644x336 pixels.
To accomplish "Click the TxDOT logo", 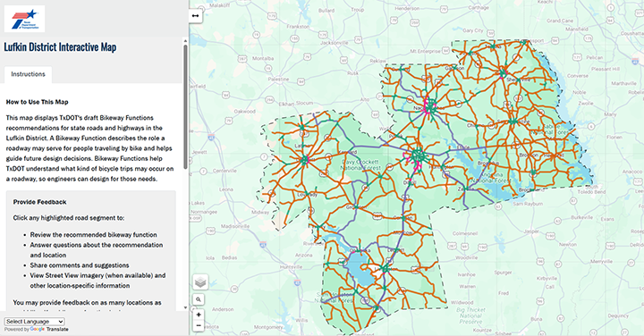I will click(x=25, y=19).
